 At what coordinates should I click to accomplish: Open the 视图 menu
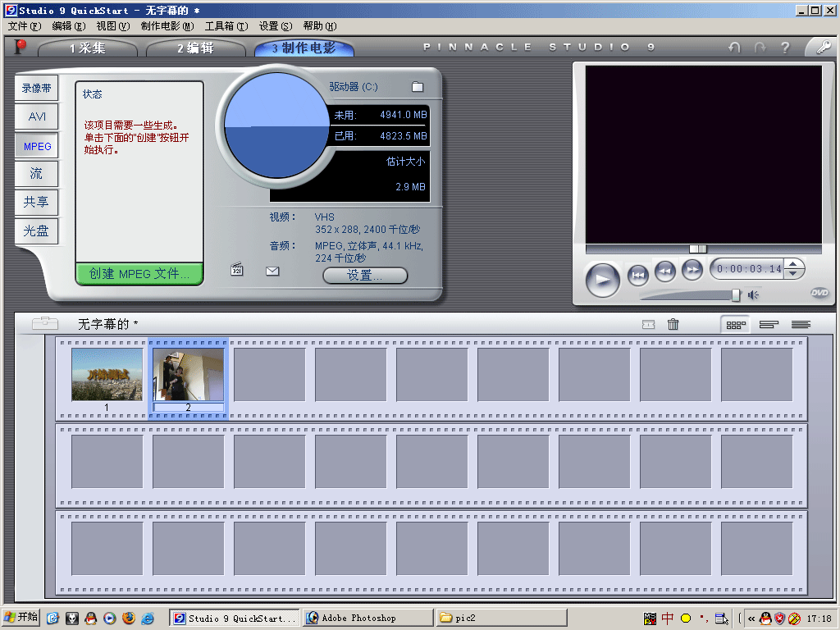[x=113, y=26]
